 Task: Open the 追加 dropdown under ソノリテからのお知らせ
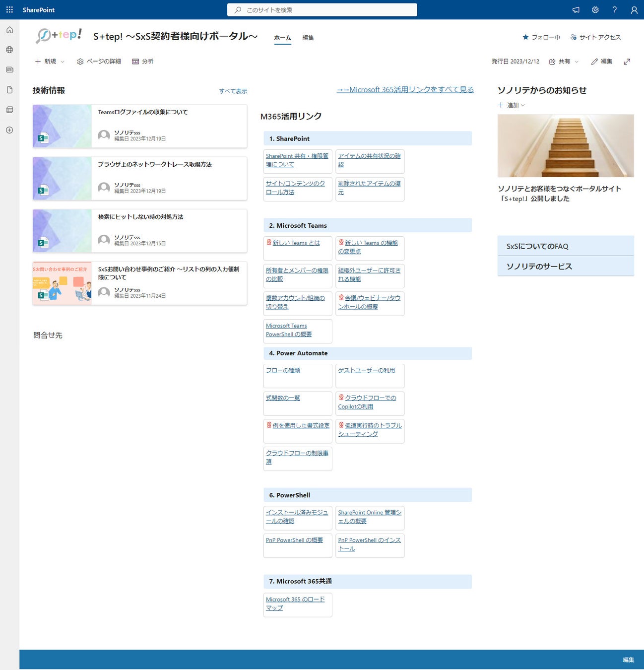coord(512,105)
